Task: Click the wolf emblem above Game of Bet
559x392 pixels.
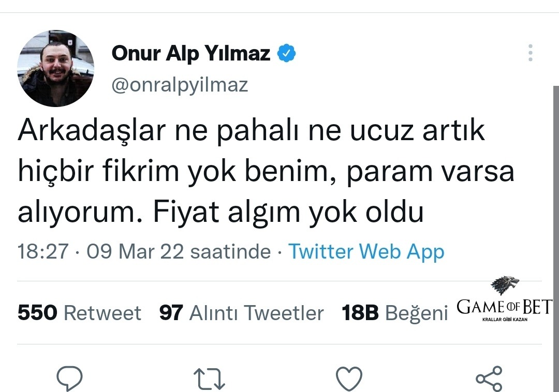Action: click(505, 286)
